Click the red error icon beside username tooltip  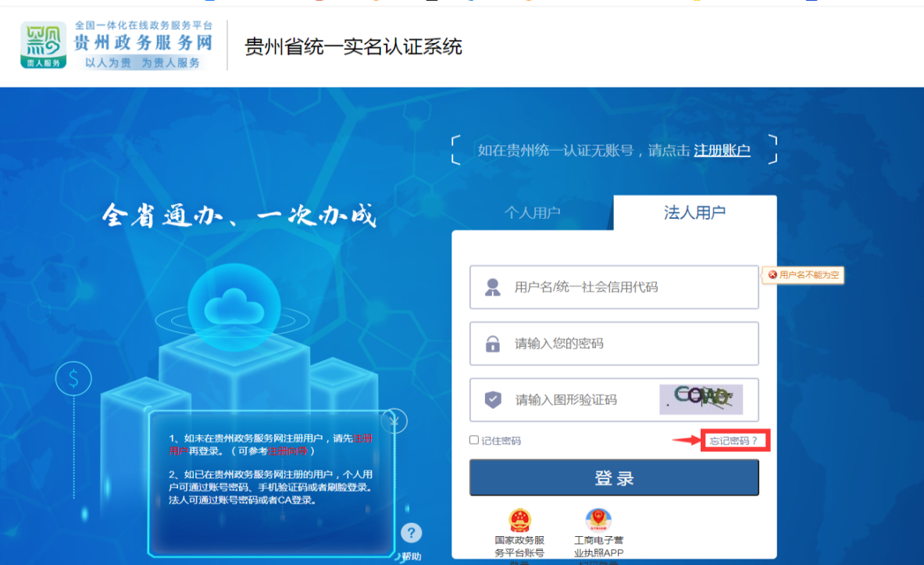tap(772, 275)
